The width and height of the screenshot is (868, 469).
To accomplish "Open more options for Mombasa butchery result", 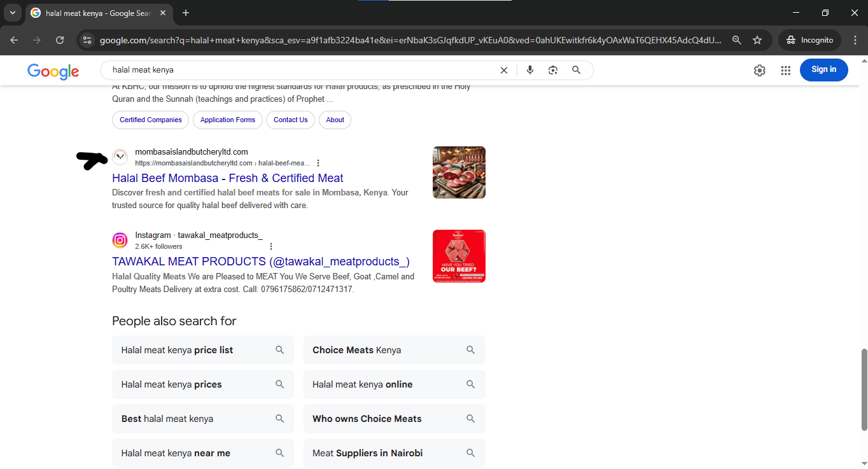I will [318, 163].
